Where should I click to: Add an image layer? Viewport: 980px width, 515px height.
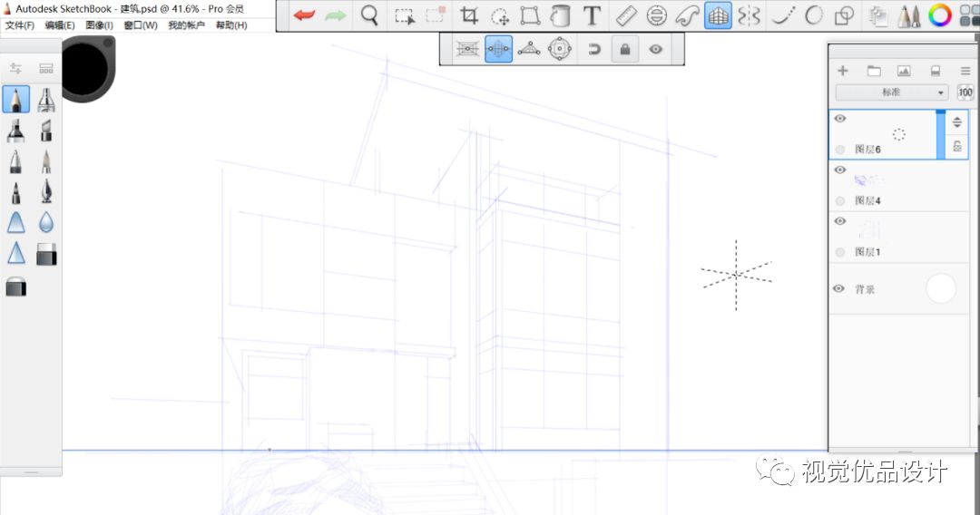point(904,71)
